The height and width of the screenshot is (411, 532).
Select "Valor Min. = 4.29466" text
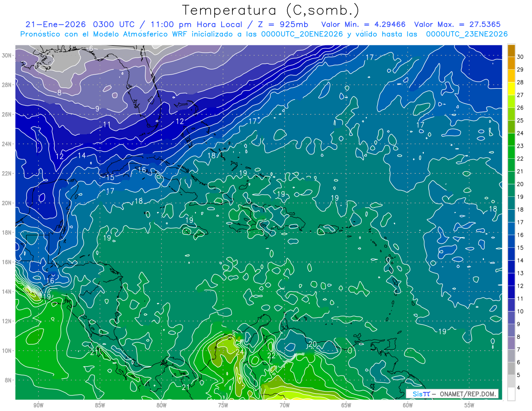(x=364, y=24)
